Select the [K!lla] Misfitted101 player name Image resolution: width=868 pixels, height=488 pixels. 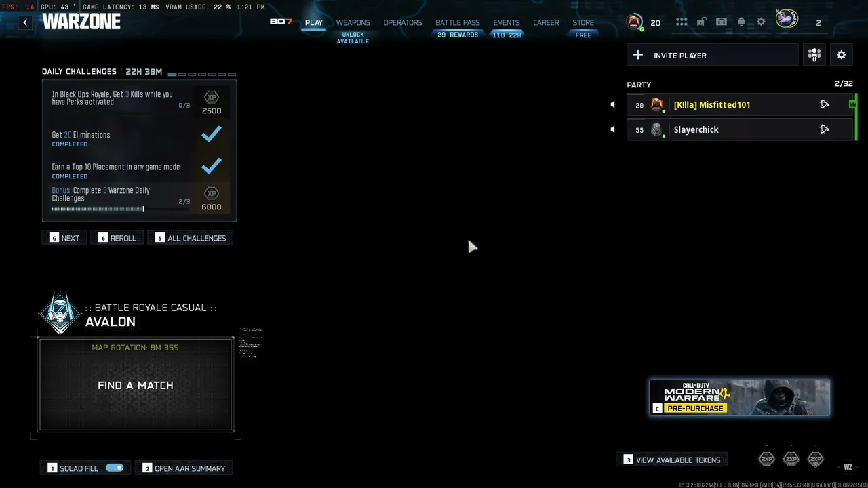pos(712,104)
